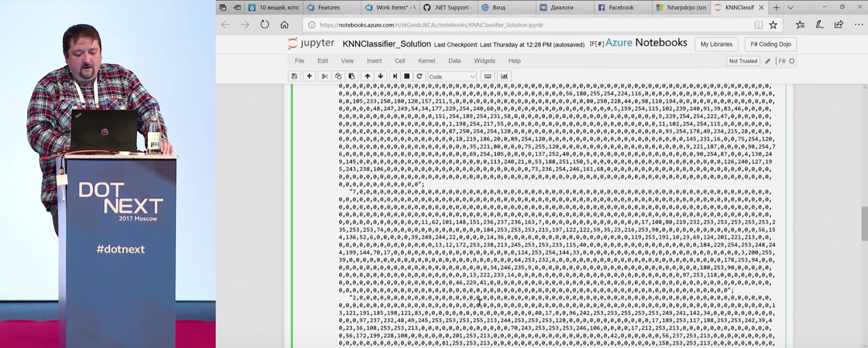The width and height of the screenshot is (868, 348).
Task: Open the View menu
Action: pos(347,61)
